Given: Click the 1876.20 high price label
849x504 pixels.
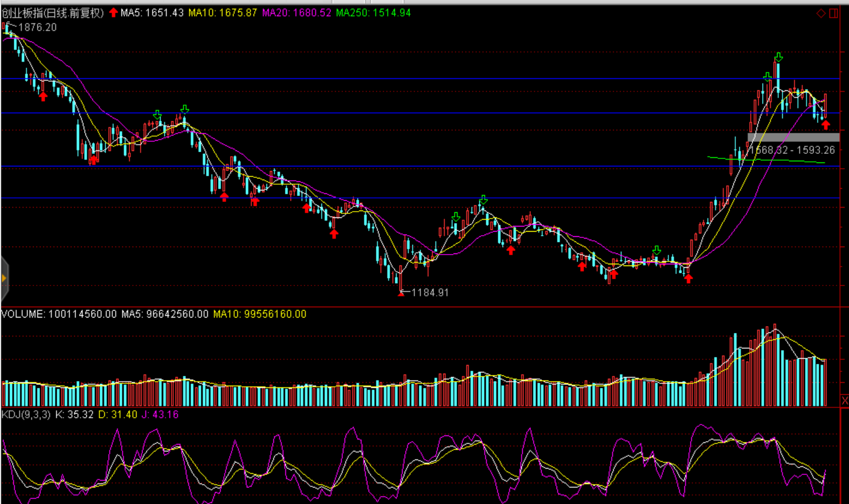Looking at the screenshot, I should pos(37,27).
